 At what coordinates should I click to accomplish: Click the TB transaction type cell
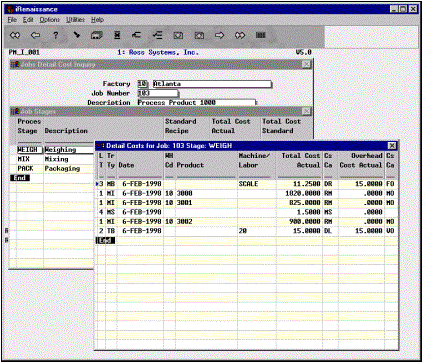point(111,230)
